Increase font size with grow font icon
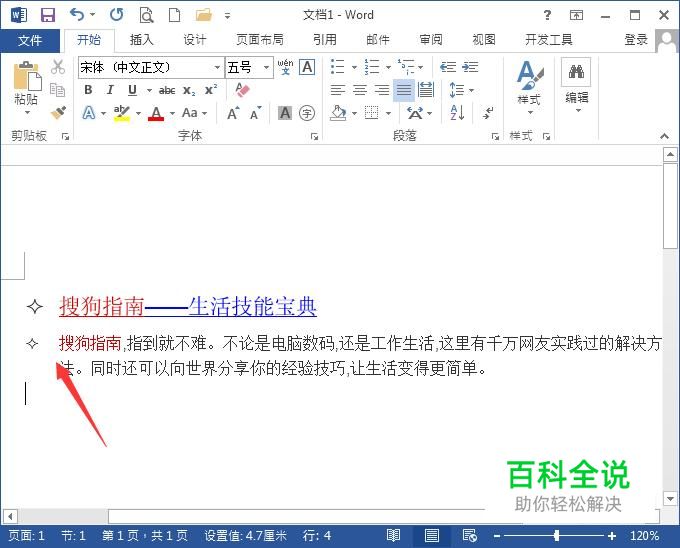The image size is (680, 548). (x=233, y=113)
